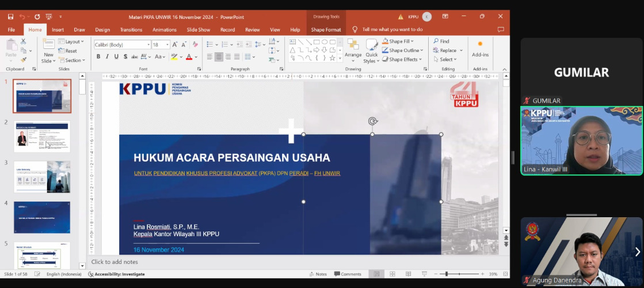Decrease list indent level icon
Screen dimensions: 644x288
[239, 44]
